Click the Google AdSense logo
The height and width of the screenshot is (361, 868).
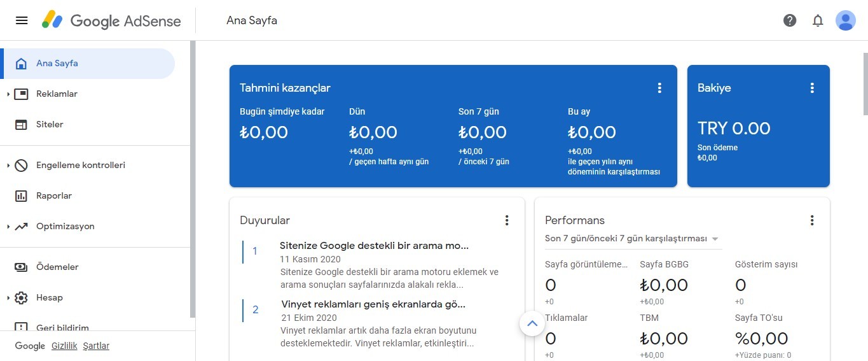click(x=111, y=20)
